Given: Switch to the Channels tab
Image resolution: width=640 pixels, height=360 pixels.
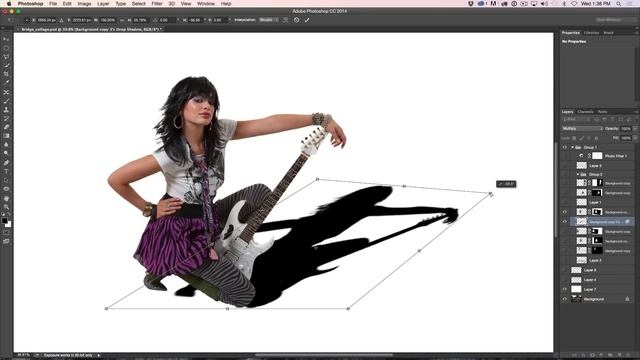Looking at the screenshot, I should pos(585,112).
